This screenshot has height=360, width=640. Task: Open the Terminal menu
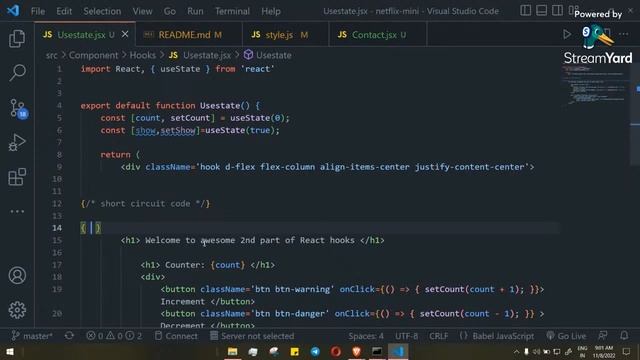(x=232, y=11)
